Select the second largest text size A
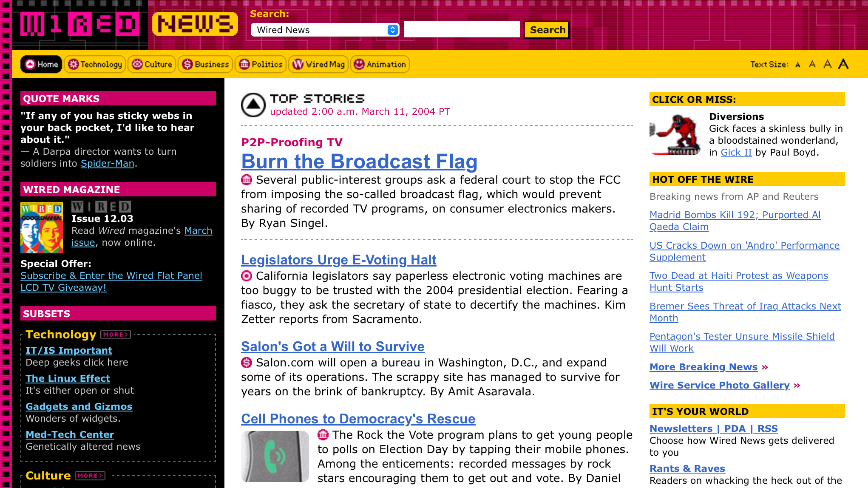 click(x=827, y=64)
